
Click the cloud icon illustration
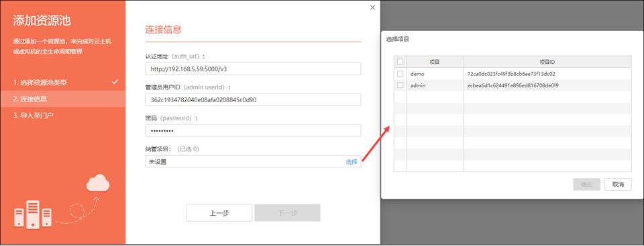tap(98, 183)
